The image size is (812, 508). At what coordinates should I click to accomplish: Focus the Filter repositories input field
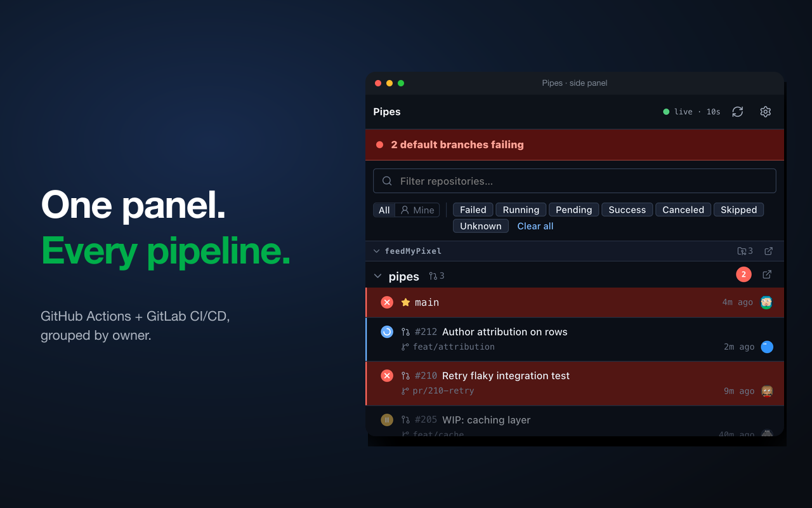point(575,181)
